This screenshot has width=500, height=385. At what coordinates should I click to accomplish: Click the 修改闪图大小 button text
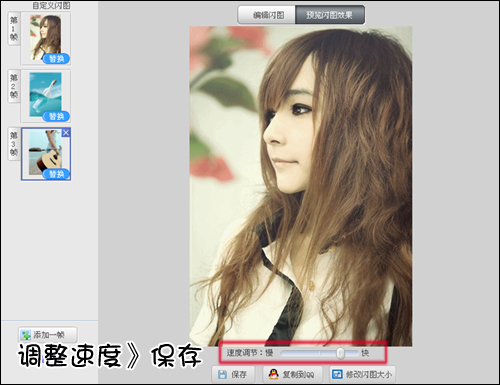coord(369,375)
